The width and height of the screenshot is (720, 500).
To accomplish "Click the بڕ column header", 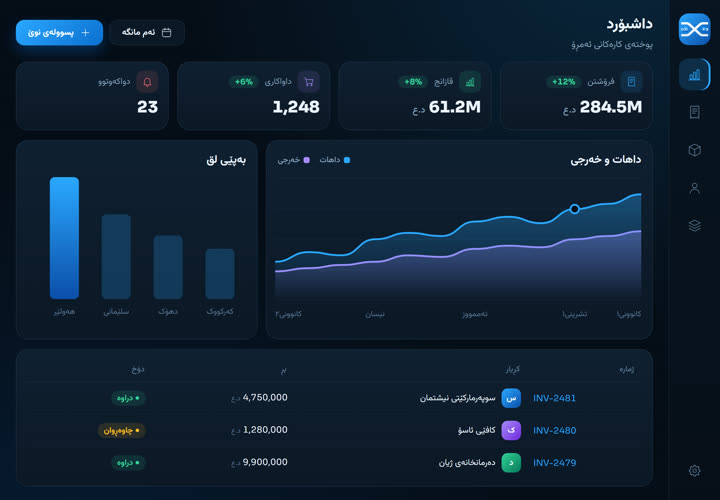I will [284, 369].
